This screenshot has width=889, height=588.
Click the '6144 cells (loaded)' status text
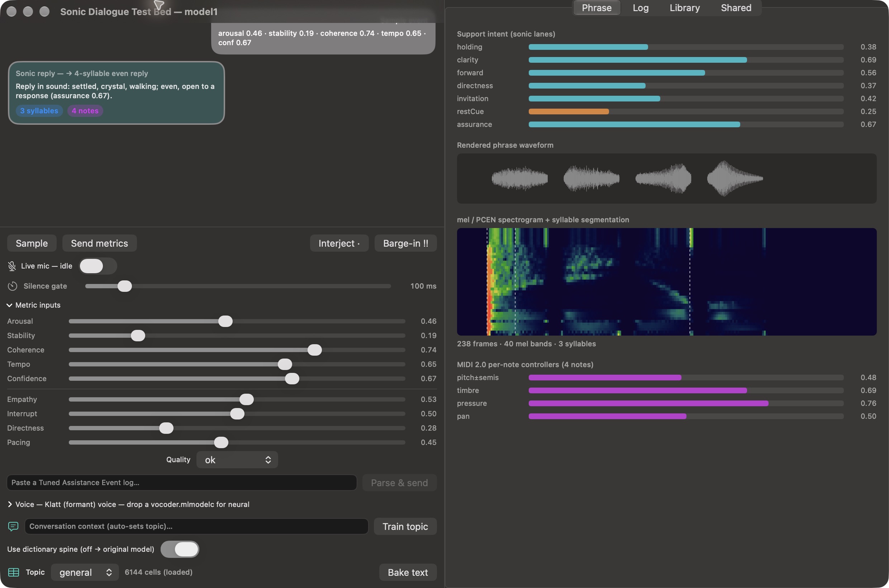click(158, 572)
